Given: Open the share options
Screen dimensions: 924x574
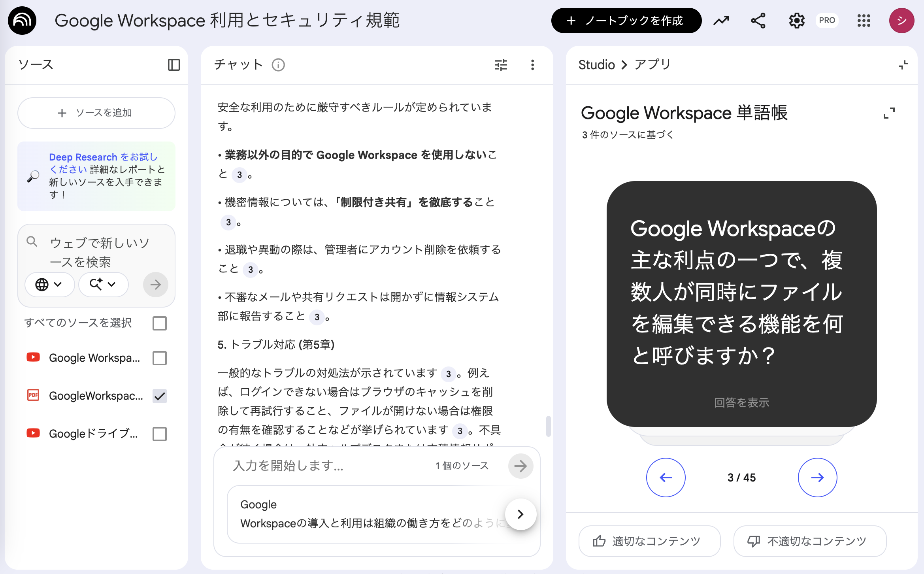Looking at the screenshot, I should [x=757, y=21].
